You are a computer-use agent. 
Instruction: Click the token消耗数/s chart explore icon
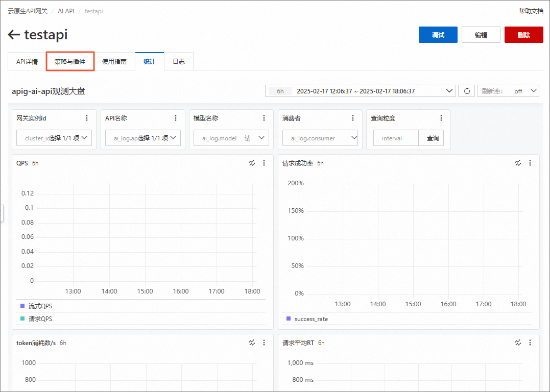[252, 342]
